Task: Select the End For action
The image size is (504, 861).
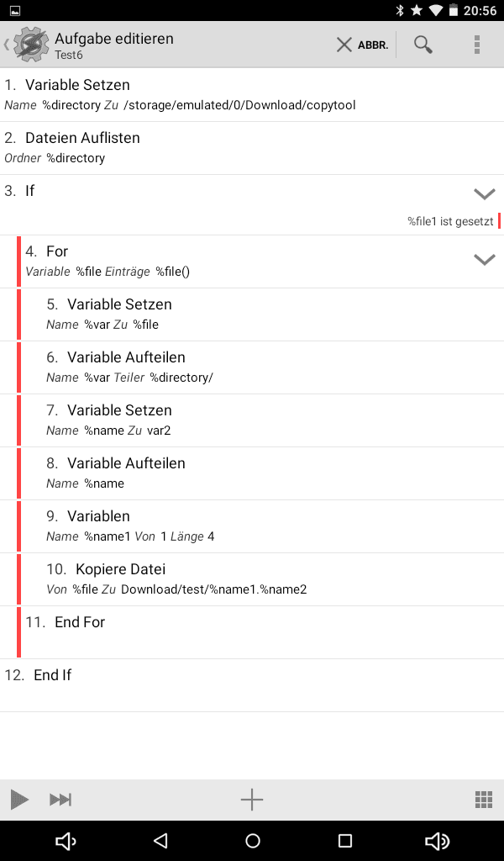Action: click(262, 632)
